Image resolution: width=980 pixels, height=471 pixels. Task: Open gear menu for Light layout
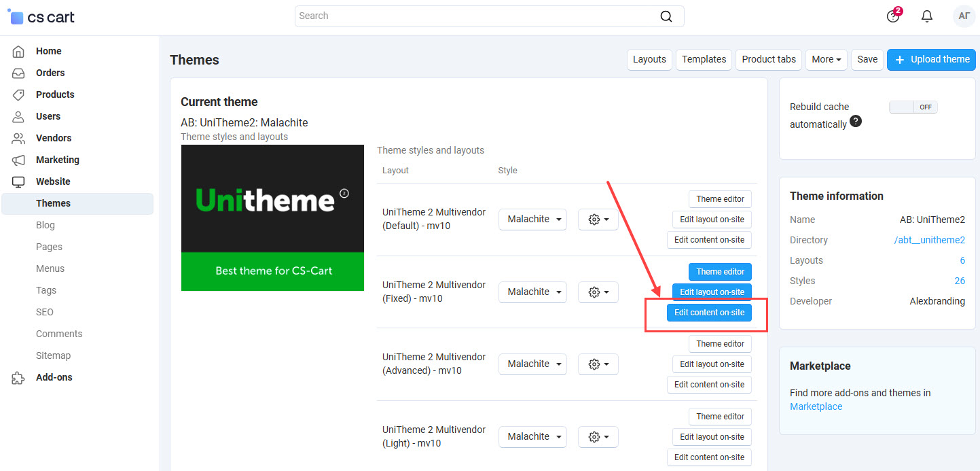pyautogui.click(x=598, y=437)
